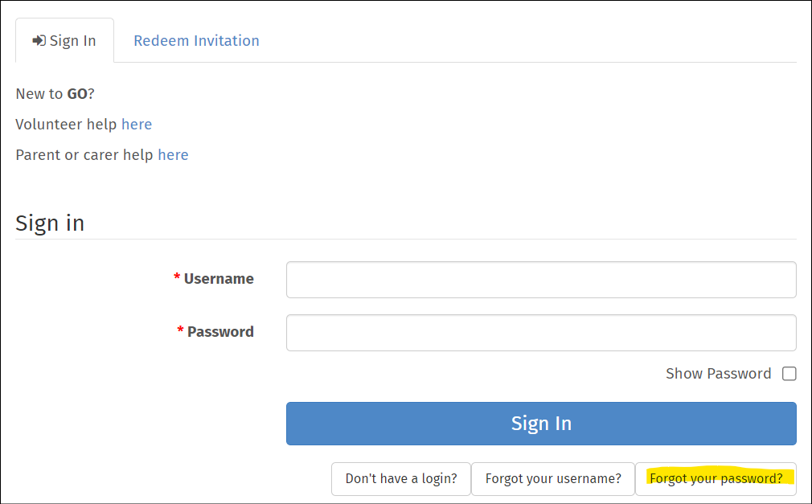Click the bold Username field label
Image resolution: width=812 pixels, height=504 pixels.
[x=219, y=279]
